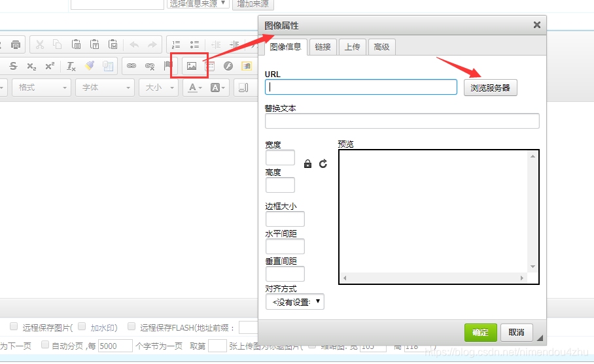
Task: Click the templates icon beside the brush
Action: [108, 66]
